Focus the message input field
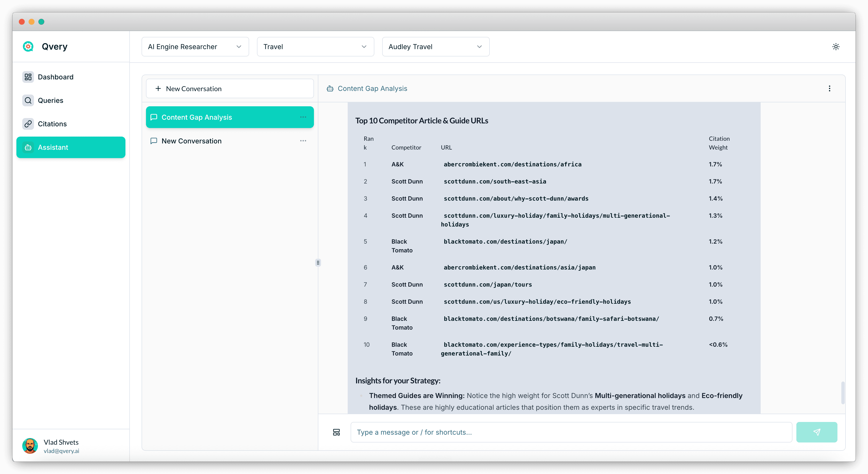Viewport: 868px width, 474px height. coord(571,432)
